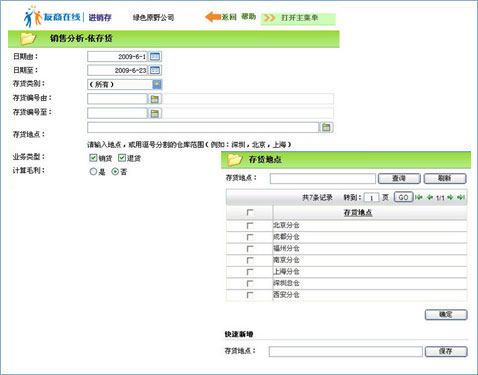Image resolution: width=478 pixels, height=375 pixels.
Task: Focus the 快速新增 存货地点 input
Action: click(346, 351)
